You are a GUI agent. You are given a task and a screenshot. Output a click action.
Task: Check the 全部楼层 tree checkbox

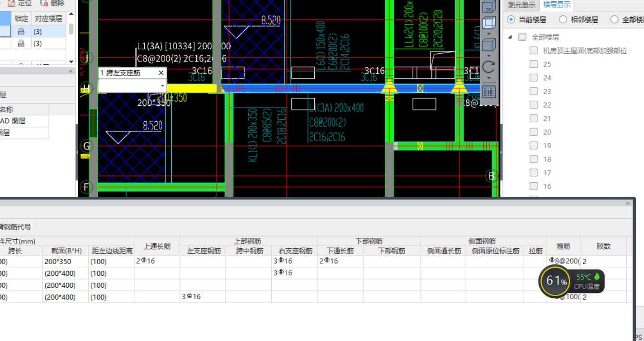522,37
